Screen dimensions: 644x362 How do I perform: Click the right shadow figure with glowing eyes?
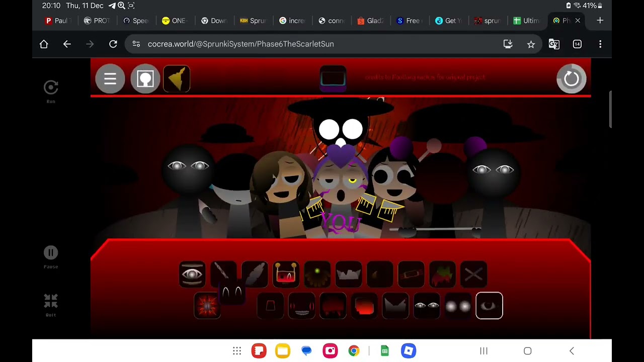493,191
